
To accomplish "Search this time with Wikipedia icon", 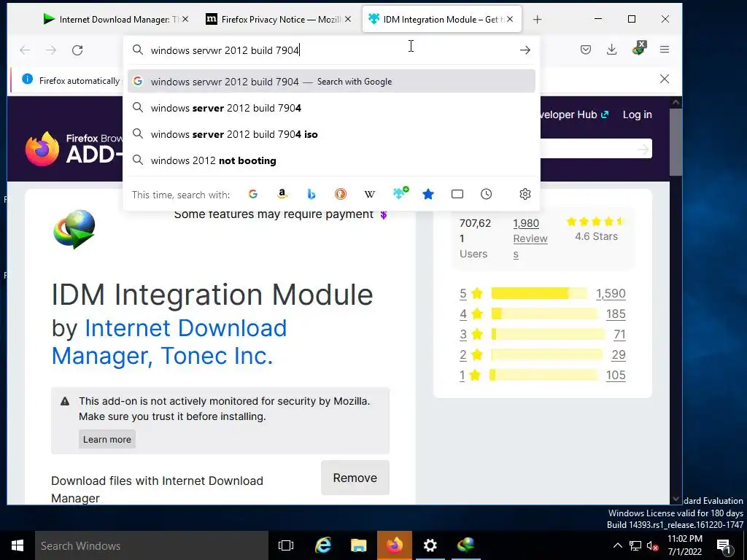I will pyautogui.click(x=370, y=194).
